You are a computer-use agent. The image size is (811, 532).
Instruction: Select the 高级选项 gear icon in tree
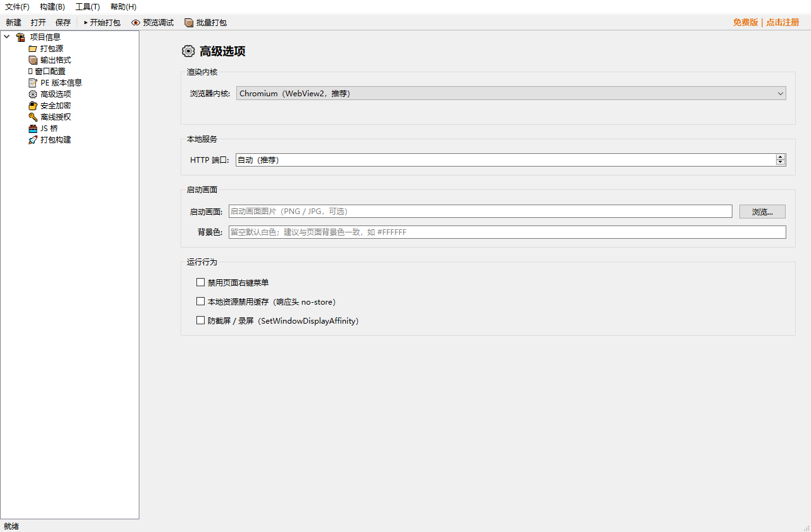coord(33,94)
